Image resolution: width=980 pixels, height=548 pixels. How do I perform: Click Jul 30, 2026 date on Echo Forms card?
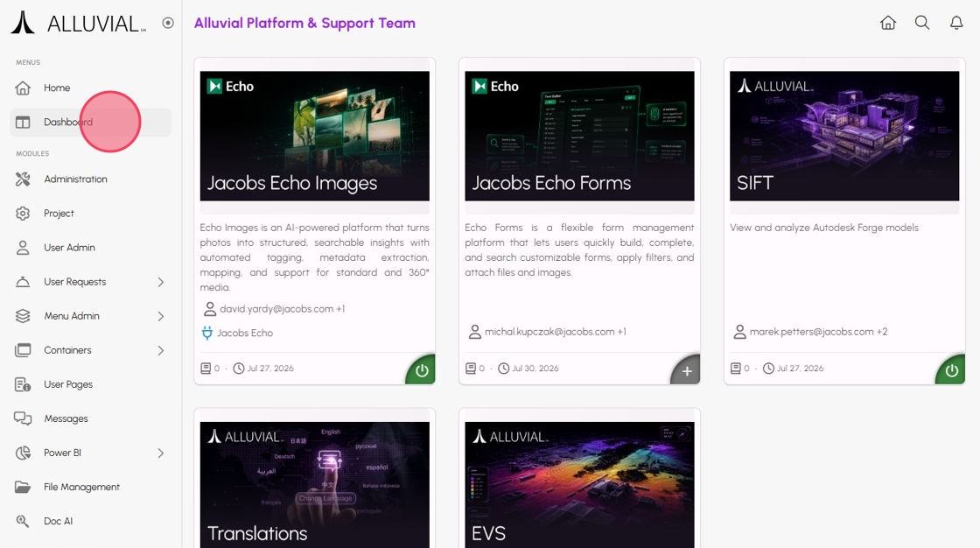535,369
